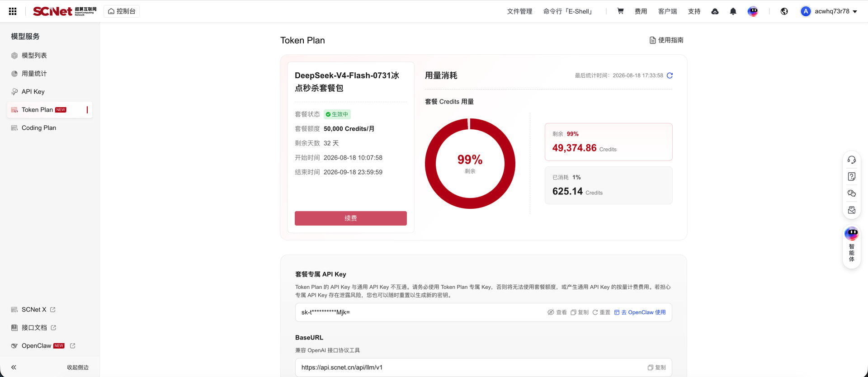Screen dimensions: 868x377
Task: Open the WeChat contact icon
Action: (852, 193)
